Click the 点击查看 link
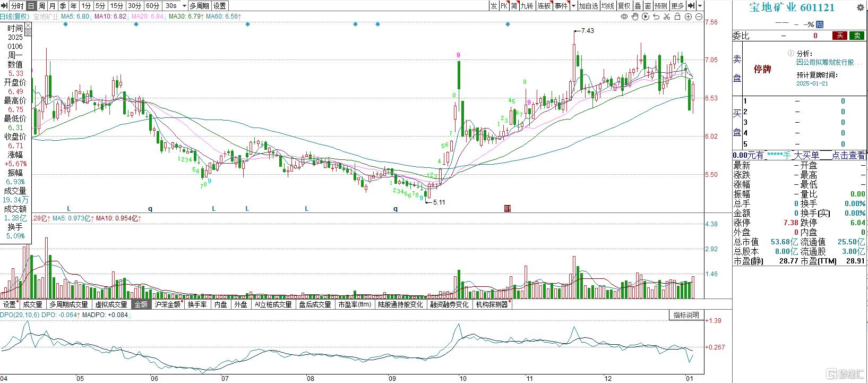 [848, 155]
